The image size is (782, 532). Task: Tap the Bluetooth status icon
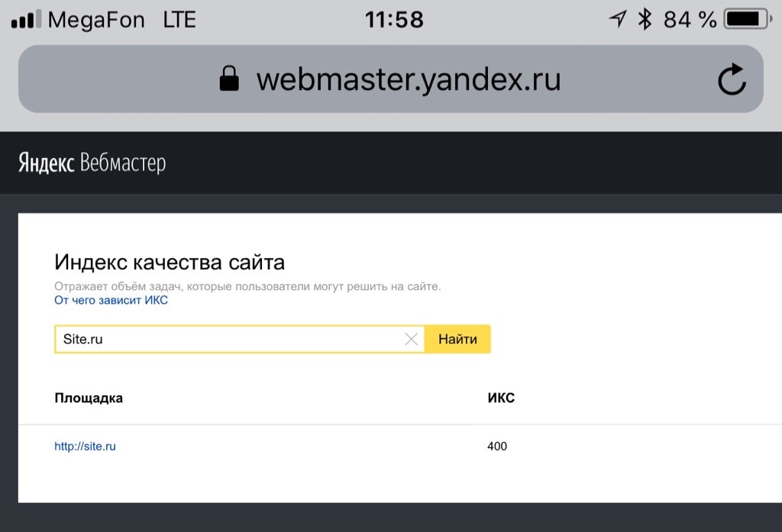[x=645, y=19]
